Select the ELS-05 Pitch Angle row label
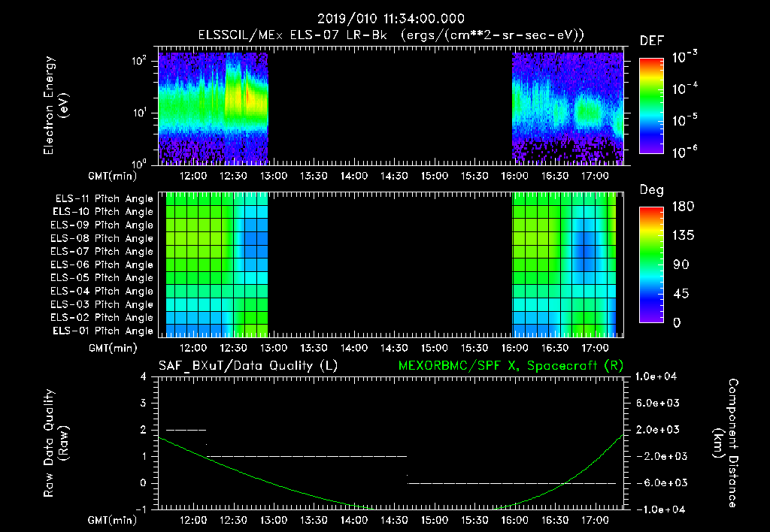The height and width of the screenshot is (532, 770). coord(102,278)
